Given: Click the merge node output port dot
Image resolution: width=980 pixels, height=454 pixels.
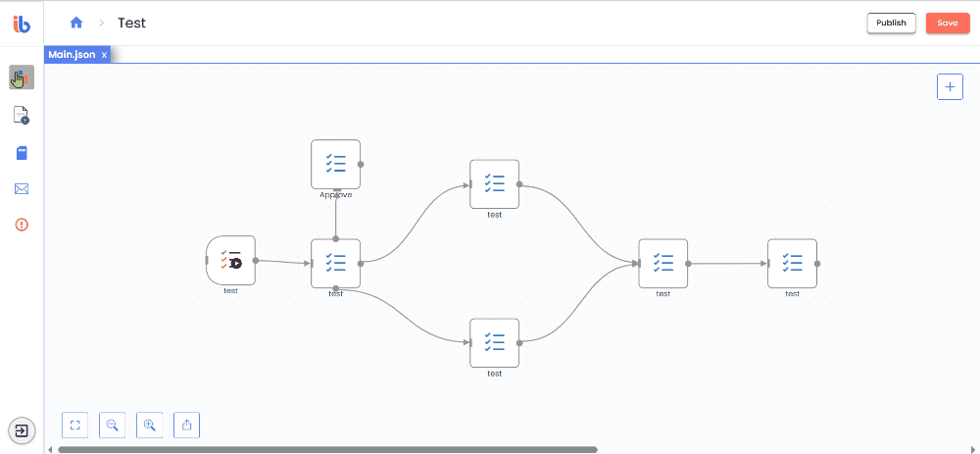Looking at the screenshot, I should (x=688, y=264).
